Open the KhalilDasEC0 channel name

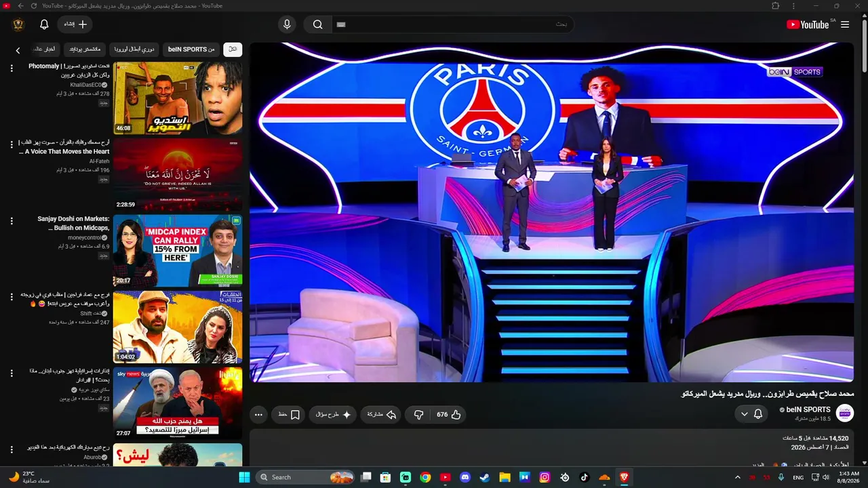[85, 85]
